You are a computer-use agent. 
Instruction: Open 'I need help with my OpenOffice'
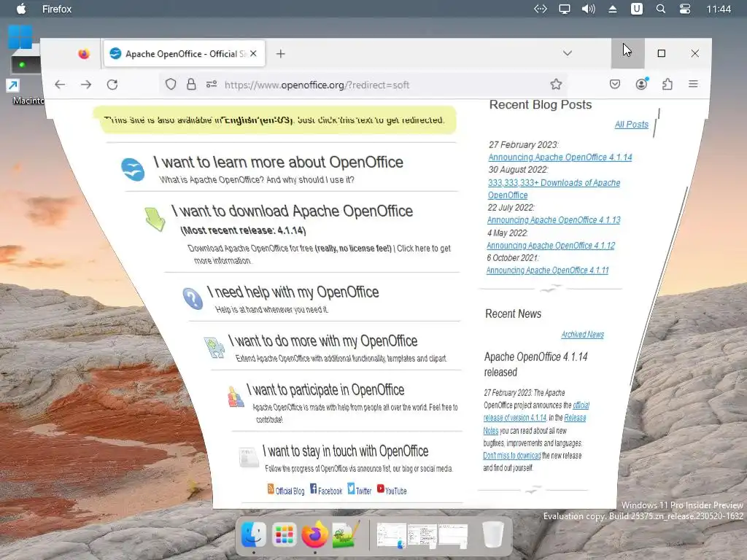[293, 292]
